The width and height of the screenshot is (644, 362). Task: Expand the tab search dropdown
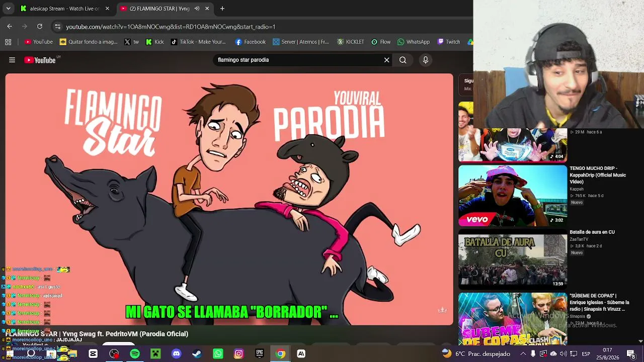pos(8,9)
